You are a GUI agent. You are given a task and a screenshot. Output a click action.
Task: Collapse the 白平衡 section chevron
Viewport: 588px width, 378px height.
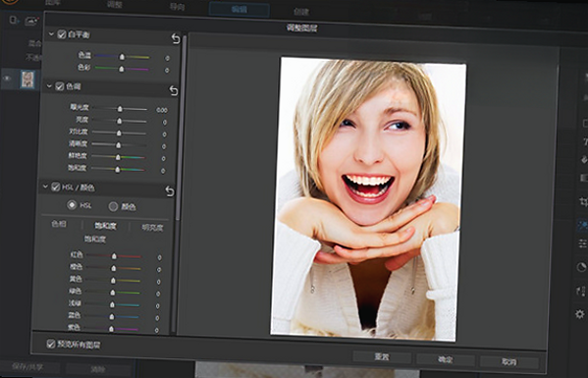point(51,34)
